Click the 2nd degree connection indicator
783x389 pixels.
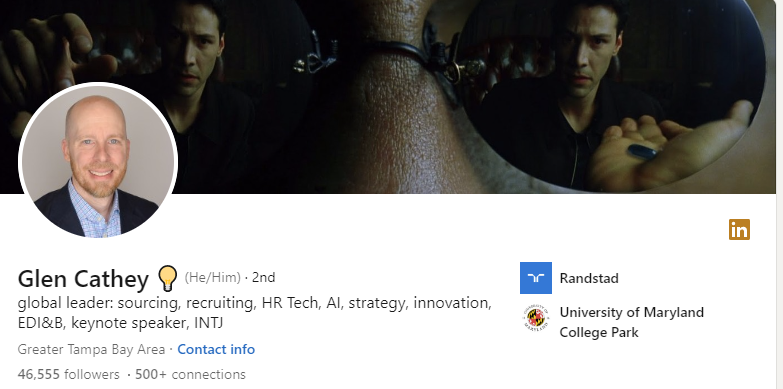263,277
